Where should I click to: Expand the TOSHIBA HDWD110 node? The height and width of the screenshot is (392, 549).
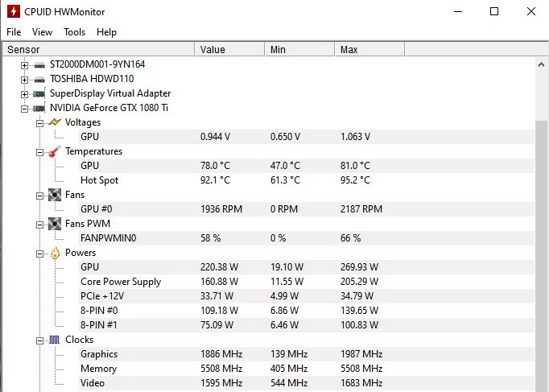point(24,80)
